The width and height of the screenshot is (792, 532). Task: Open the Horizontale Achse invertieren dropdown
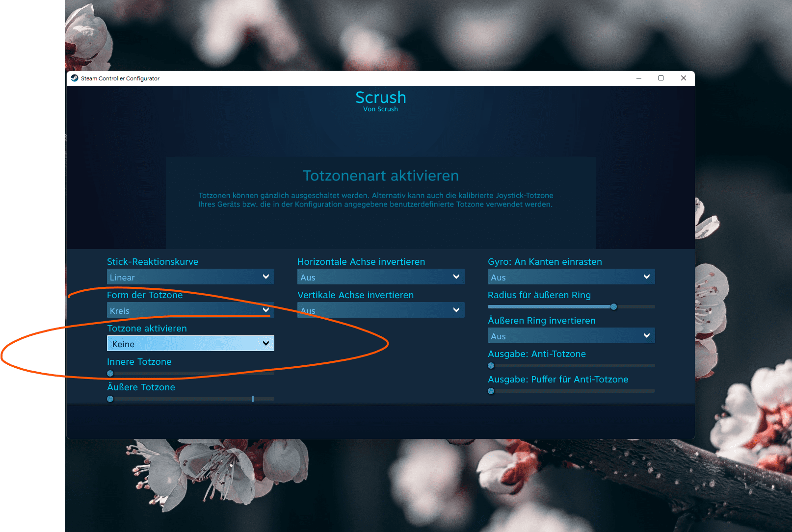pos(381,277)
